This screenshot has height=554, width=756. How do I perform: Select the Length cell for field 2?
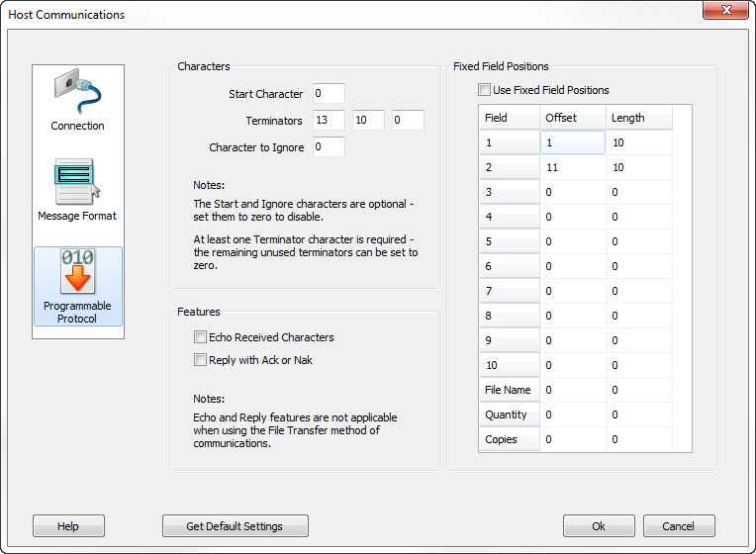pos(639,167)
